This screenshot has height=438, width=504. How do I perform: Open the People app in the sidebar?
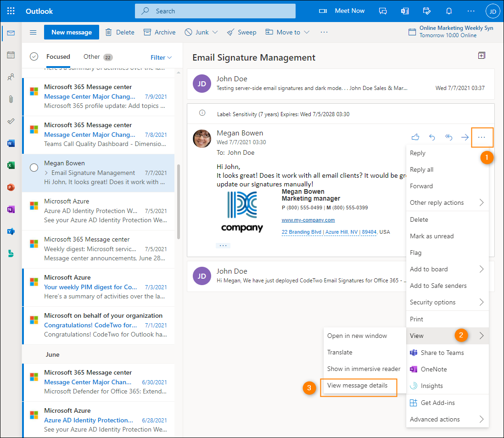point(11,77)
